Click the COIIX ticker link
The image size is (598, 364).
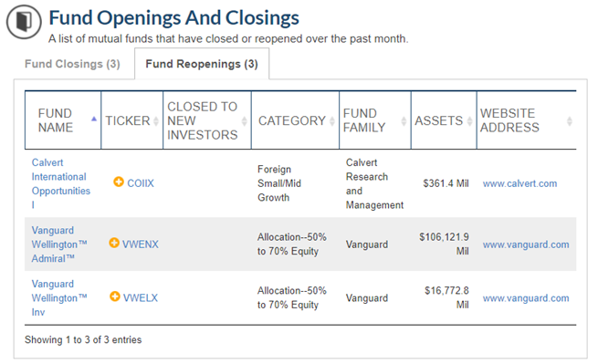141,183
